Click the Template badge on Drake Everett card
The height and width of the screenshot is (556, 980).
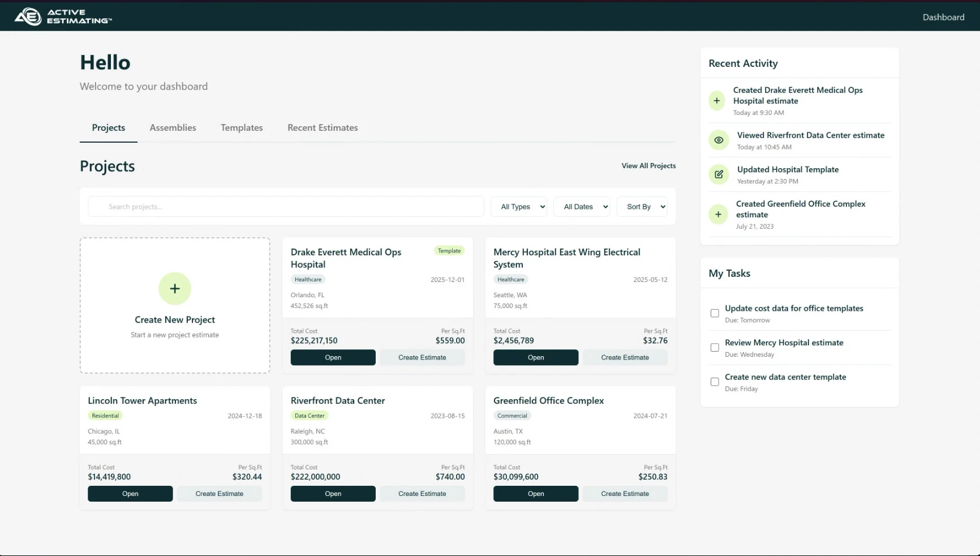click(449, 251)
